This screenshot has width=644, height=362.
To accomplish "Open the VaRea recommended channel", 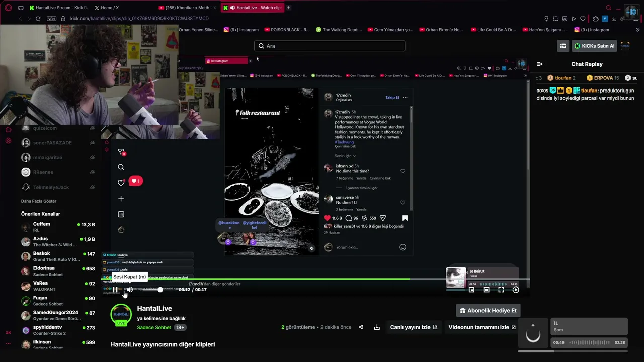I will [58, 286].
